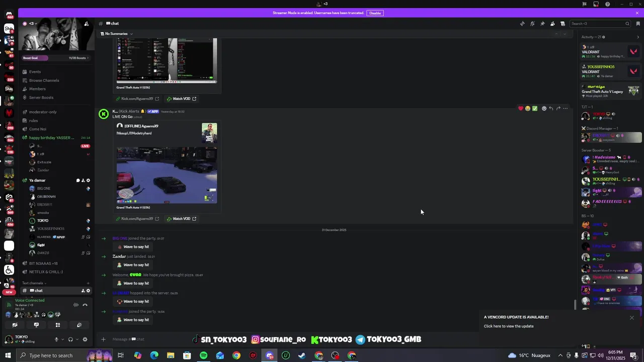
Task: Click the plus attach button in message bar
Action: coord(104,339)
